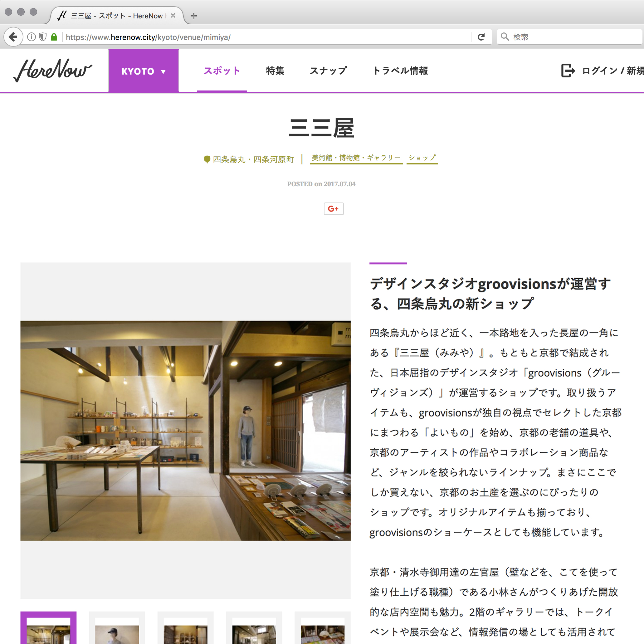This screenshot has height=644, width=644.
Task: Follow the 美術館・博物館・ギャラリー category link
Action: [356, 158]
